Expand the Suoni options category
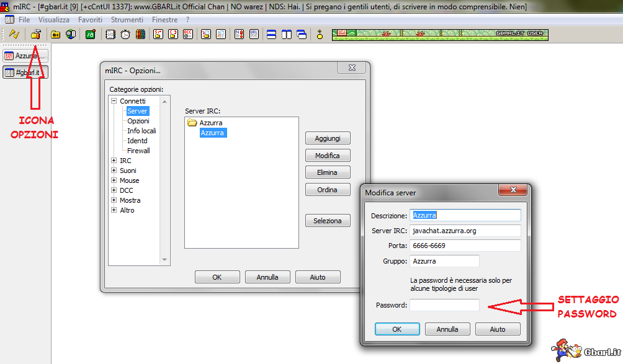This screenshot has height=364, width=623. point(114,171)
